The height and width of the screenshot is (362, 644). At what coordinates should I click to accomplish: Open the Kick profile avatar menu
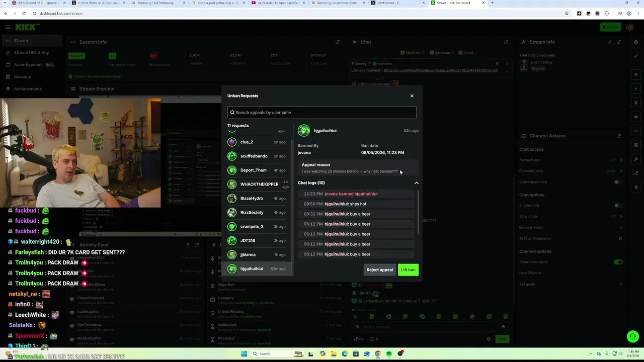(x=629, y=27)
